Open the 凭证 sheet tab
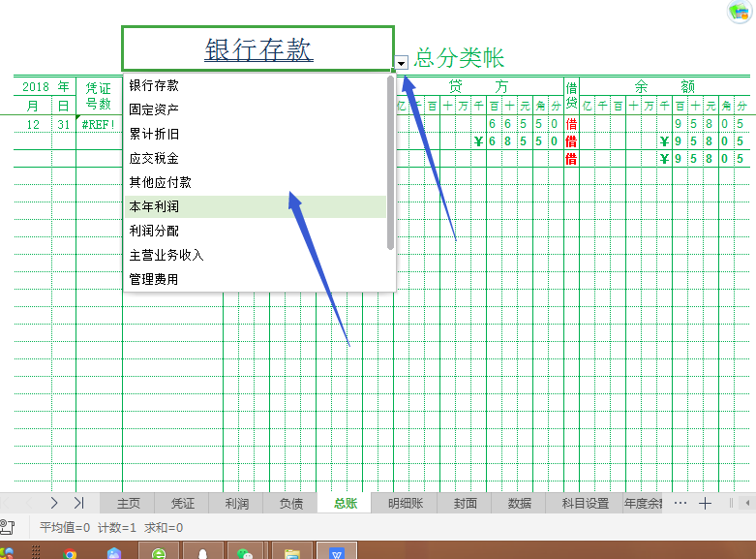This screenshot has height=559, width=756. 182,504
